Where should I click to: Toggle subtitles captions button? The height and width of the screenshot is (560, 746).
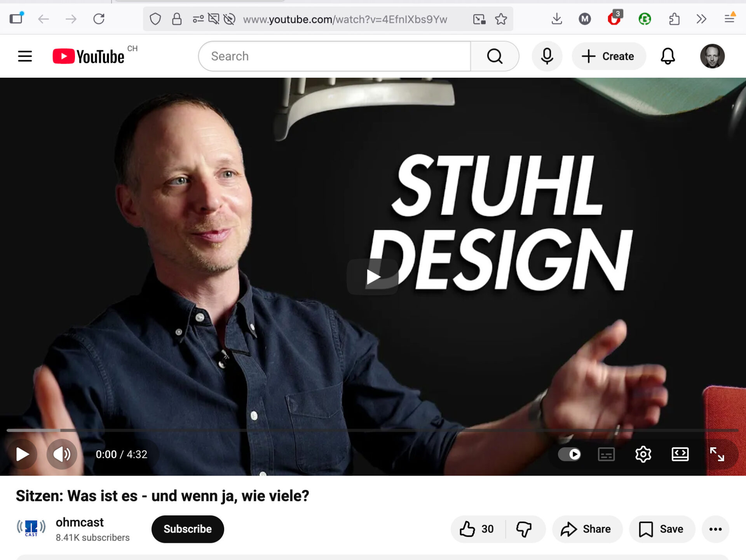pos(606,454)
